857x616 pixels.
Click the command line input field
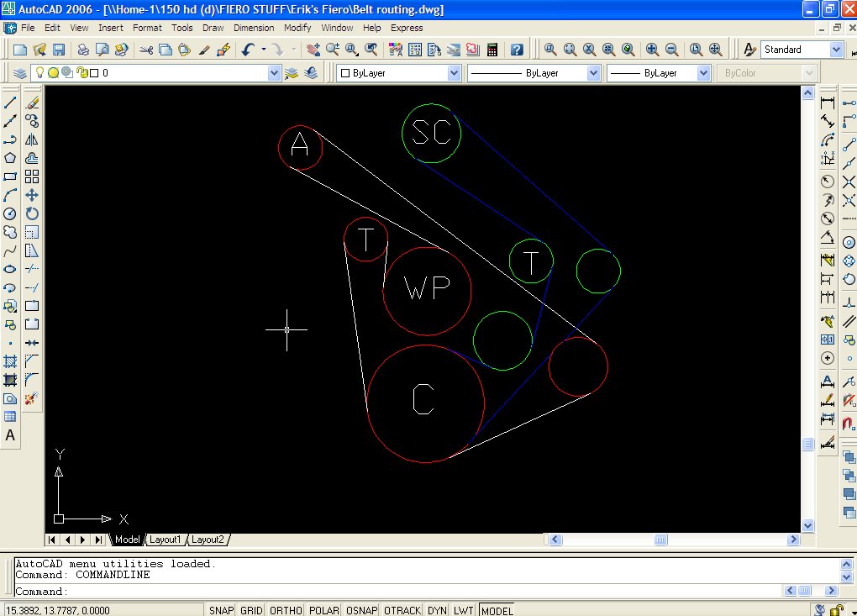coord(398,592)
